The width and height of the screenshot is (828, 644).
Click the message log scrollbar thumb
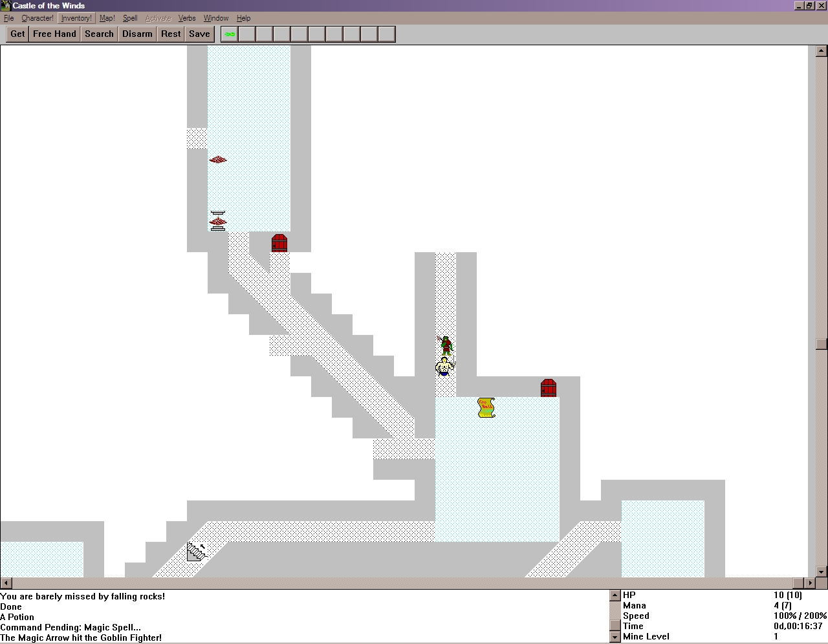[615, 625]
